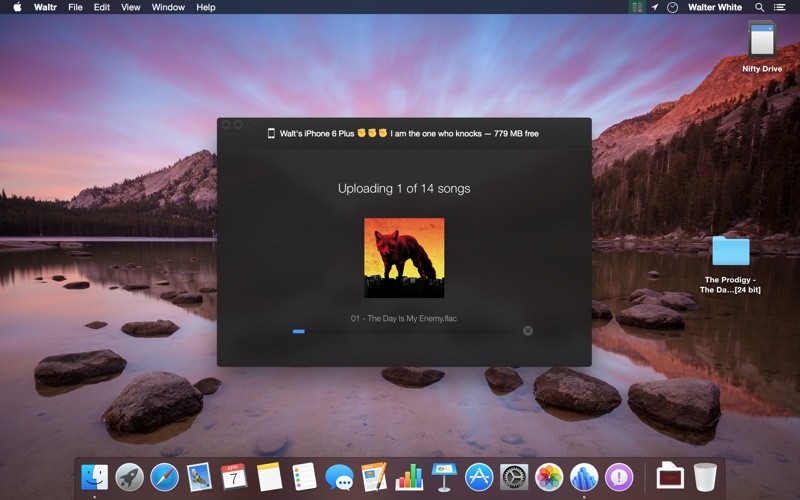The height and width of the screenshot is (500, 800).
Task: Open the Window menu
Action: click(x=168, y=7)
